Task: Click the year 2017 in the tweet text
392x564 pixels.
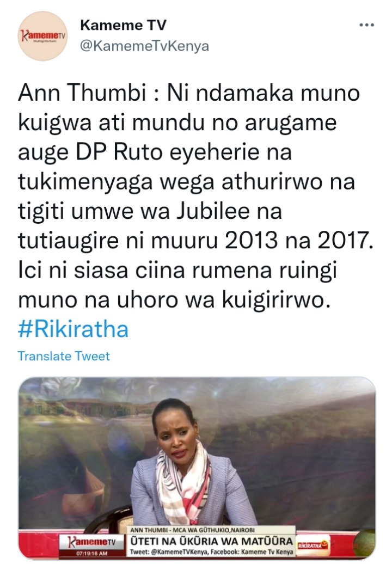Action: coord(345,241)
